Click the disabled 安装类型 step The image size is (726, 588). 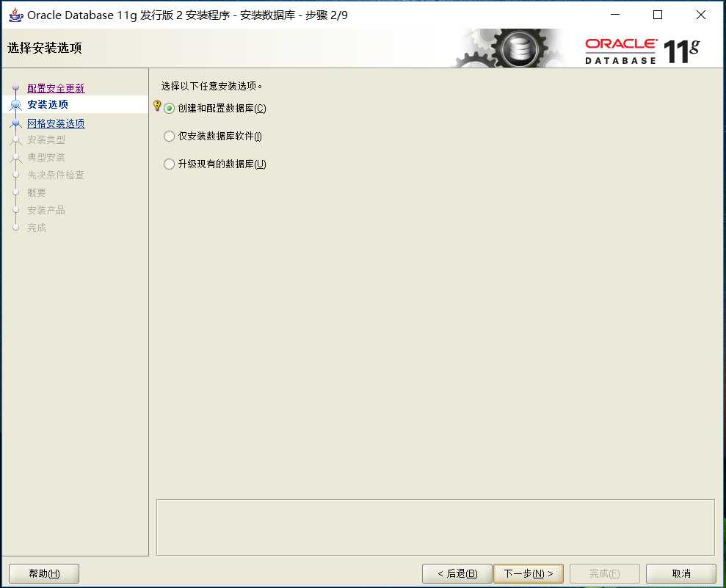pyautogui.click(x=46, y=139)
